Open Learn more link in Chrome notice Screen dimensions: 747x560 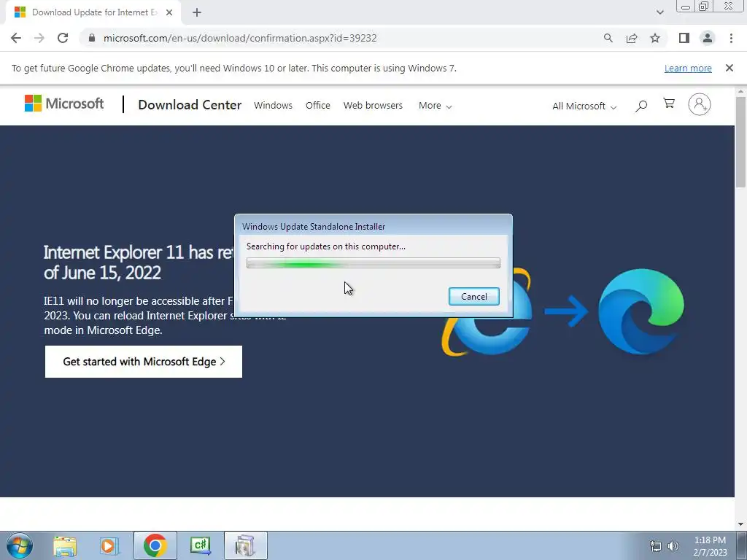point(688,68)
